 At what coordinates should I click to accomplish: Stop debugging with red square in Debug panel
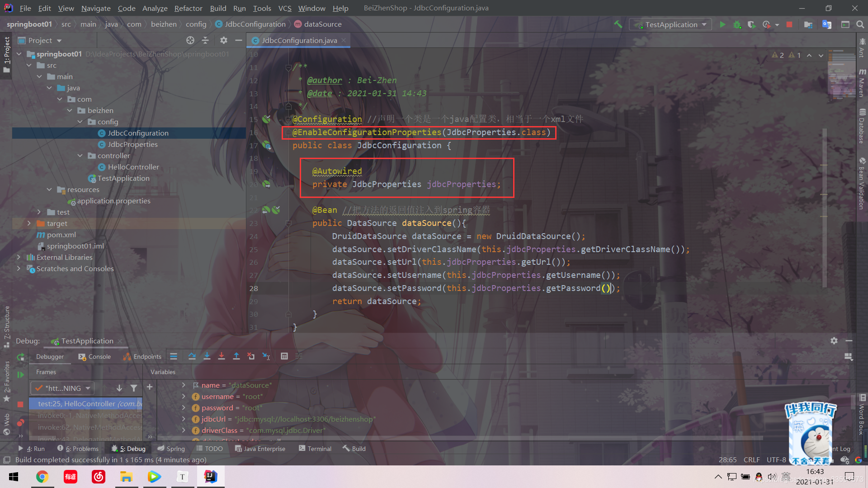pos(20,404)
